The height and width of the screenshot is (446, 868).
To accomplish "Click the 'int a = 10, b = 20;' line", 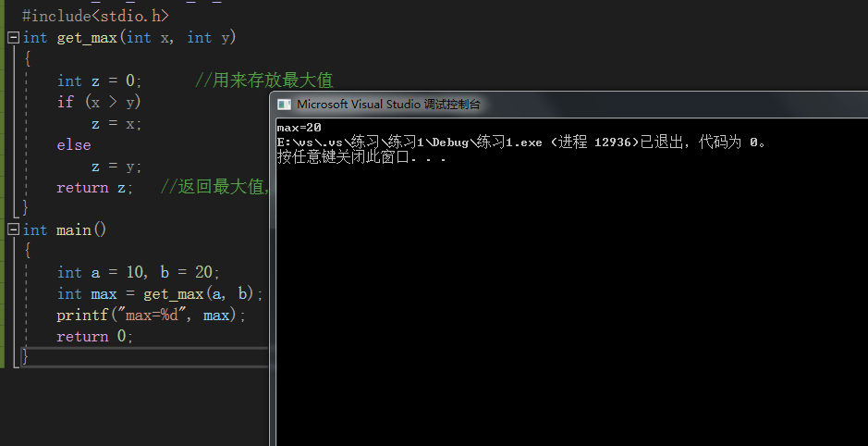I will 139,273.
